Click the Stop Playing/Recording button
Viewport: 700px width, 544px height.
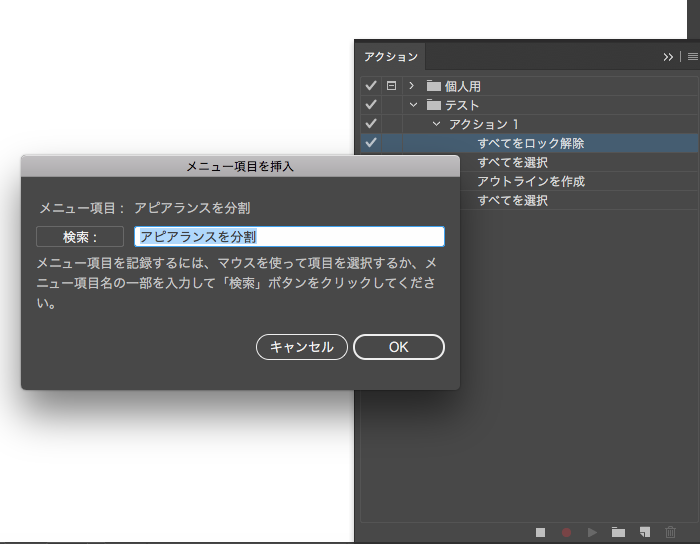pyautogui.click(x=540, y=533)
